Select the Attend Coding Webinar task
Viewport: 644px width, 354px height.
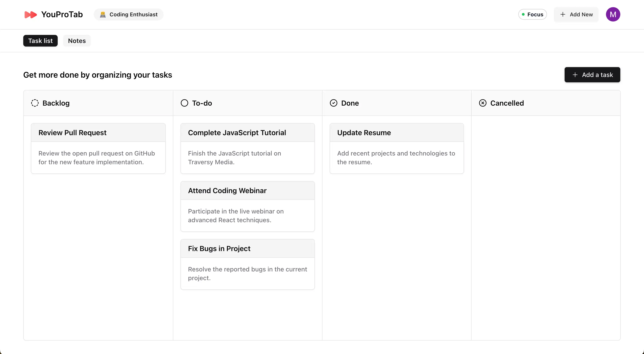(247, 206)
